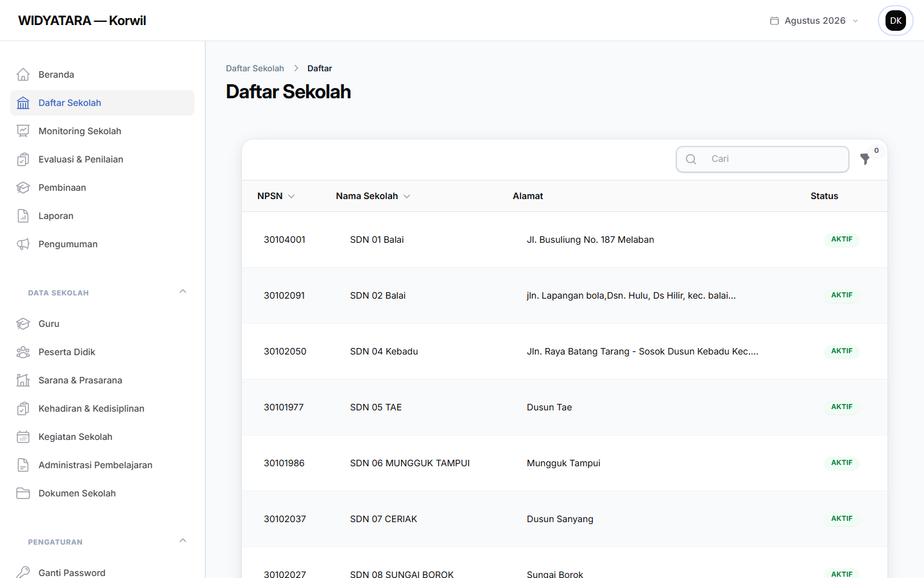
Task: Click the Dokumen Sekolah folder icon
Action: 23,493
